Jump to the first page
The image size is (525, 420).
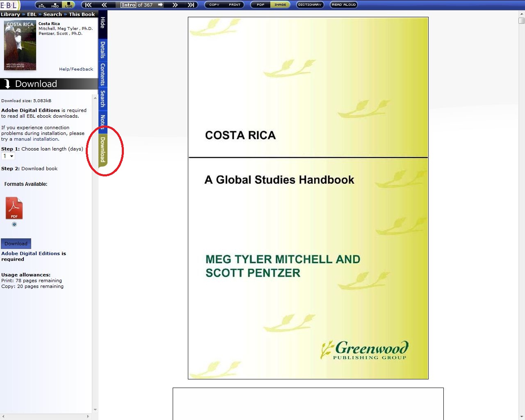click(88, 5)
